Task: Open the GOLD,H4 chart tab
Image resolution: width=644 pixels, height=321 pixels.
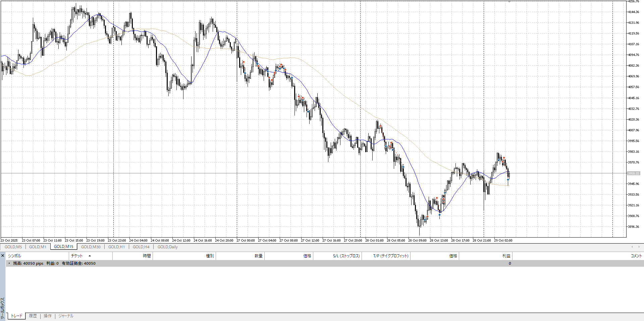Action: pyautogui.click(x=141, y=247)
